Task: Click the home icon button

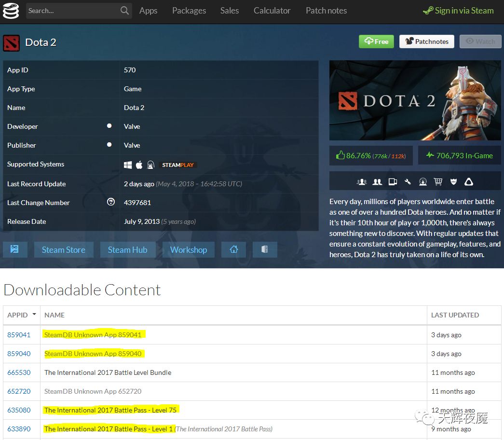Action: coord(234,249)
